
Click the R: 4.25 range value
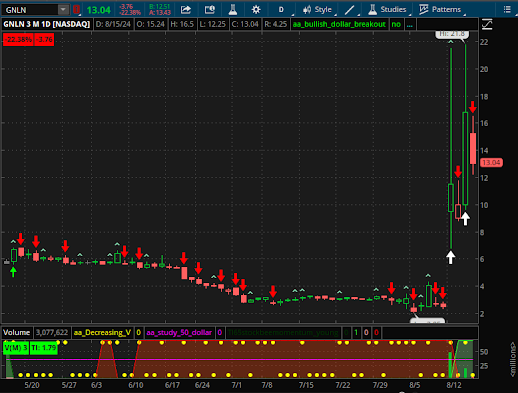click(275, 24)
